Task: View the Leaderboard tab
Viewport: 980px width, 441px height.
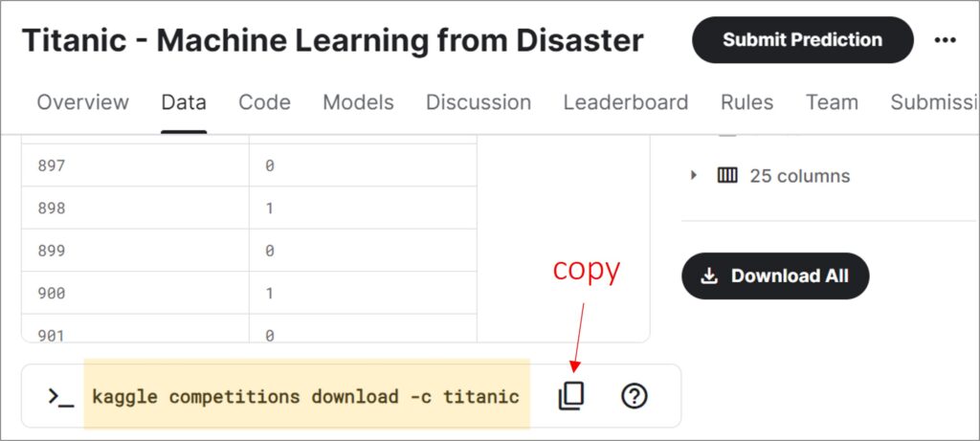Action: point(625,102)
